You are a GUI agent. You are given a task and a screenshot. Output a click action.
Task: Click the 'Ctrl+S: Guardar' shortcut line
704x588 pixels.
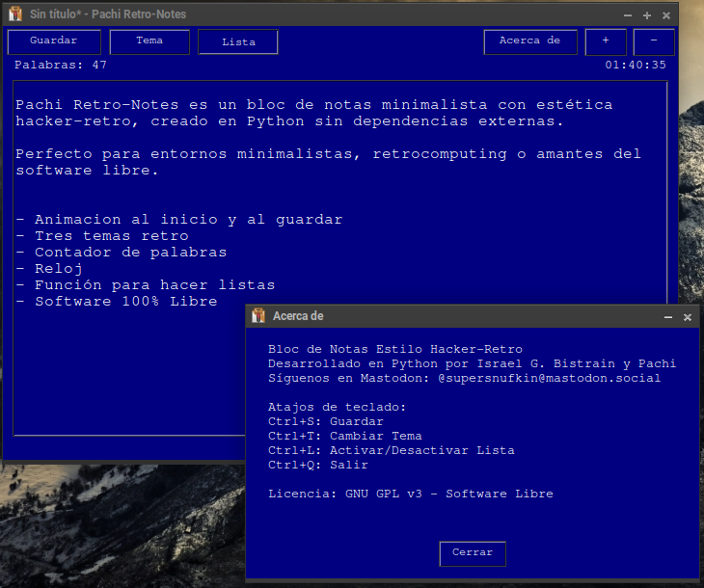[326, 421]
